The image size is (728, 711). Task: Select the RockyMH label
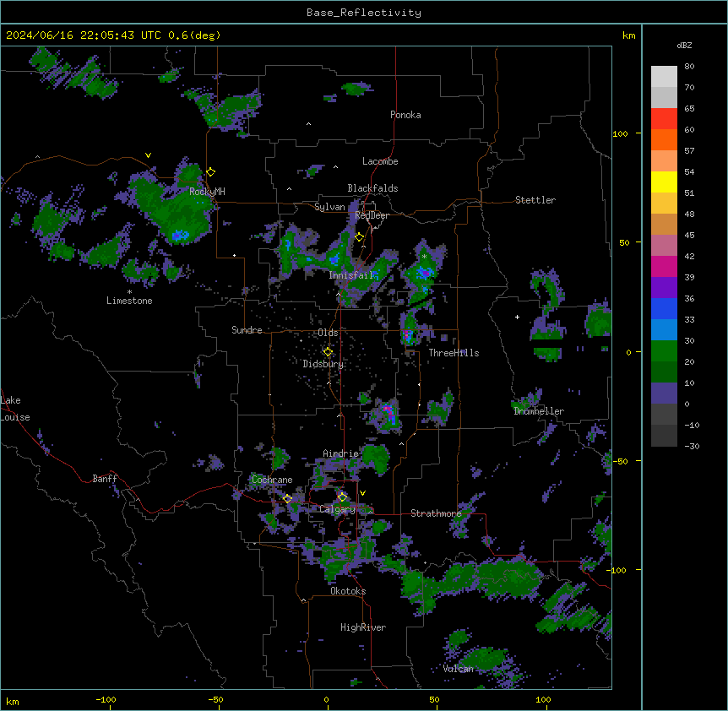[207, 192]
